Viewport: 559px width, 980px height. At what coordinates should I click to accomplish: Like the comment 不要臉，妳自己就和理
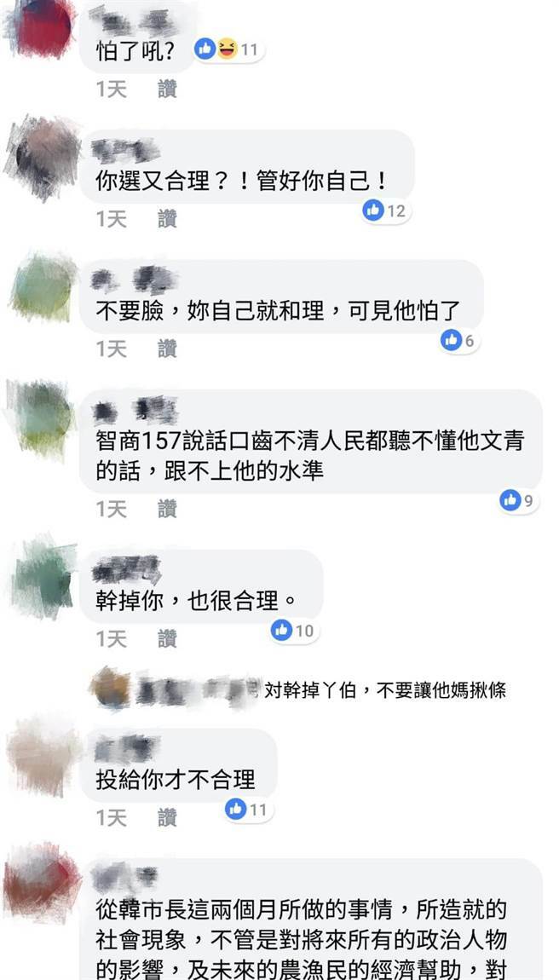(x=167, y=349)
